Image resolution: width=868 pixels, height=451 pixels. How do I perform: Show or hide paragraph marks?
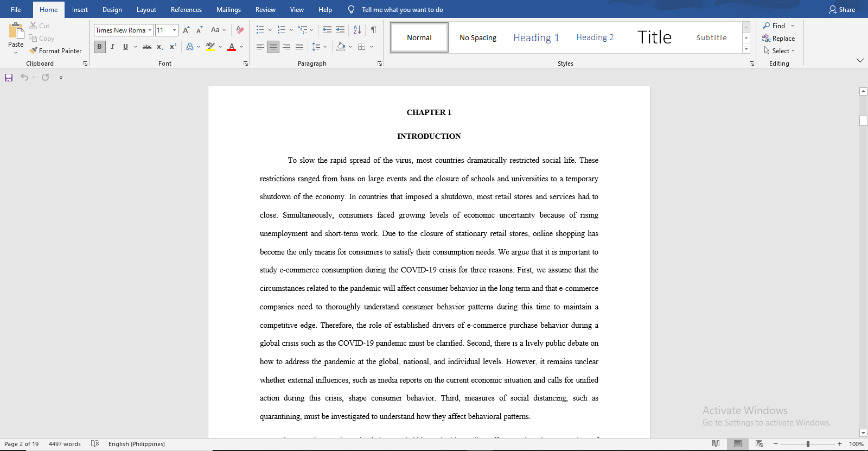coord(374,30)
